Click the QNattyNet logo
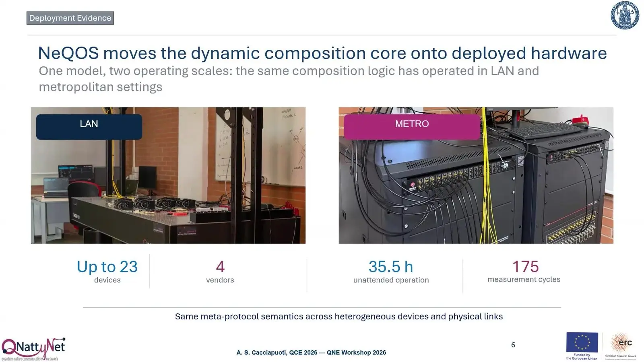This screenshot has width=644, height=362. (x=33, y=349)
